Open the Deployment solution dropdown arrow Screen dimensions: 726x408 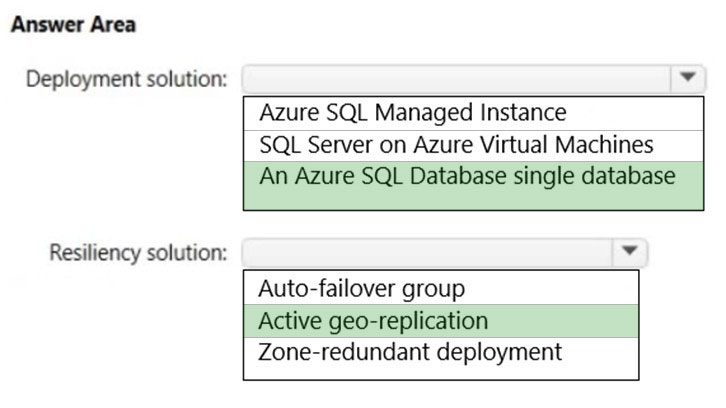(x=688, y=79)
